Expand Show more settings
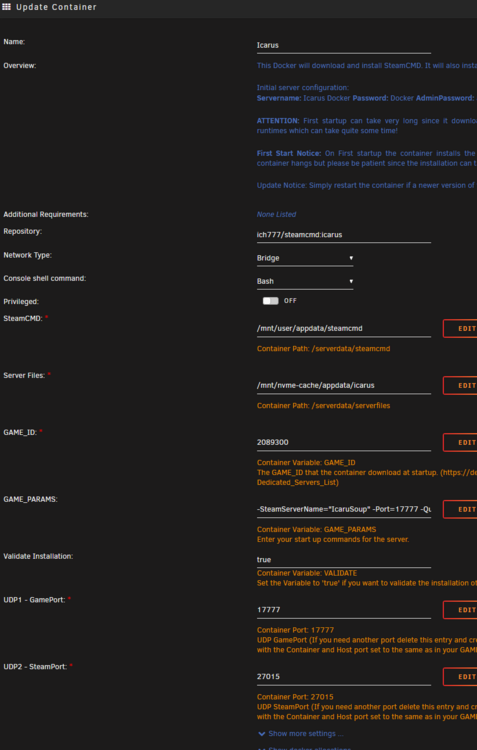Screen dimensions: 477x750 point(306,734)
